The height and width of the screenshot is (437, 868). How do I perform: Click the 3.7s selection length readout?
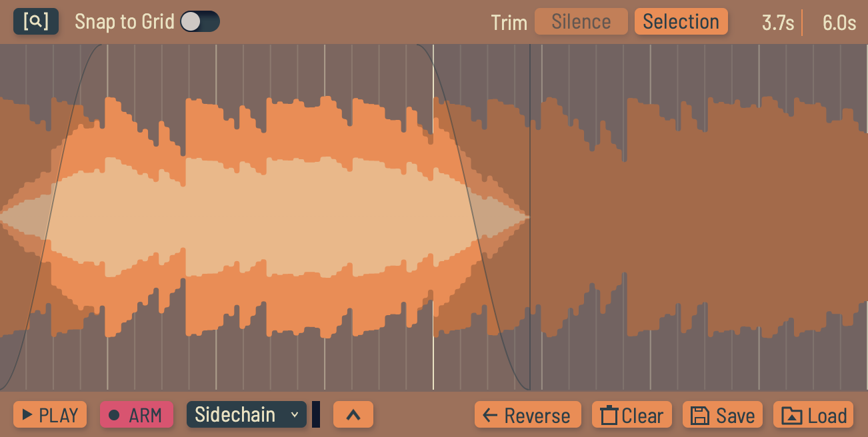coord(778,23)
